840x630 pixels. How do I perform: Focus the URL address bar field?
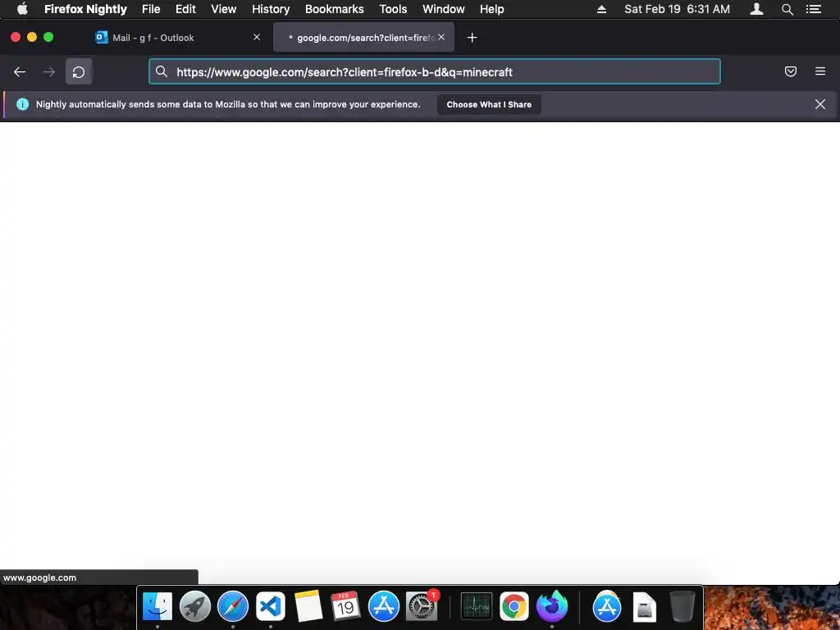point(435,72)
